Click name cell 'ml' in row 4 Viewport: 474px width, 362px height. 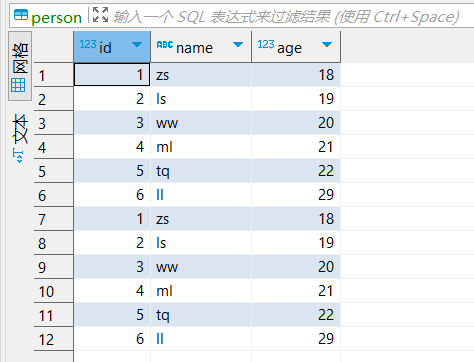(x=201, y=147)
